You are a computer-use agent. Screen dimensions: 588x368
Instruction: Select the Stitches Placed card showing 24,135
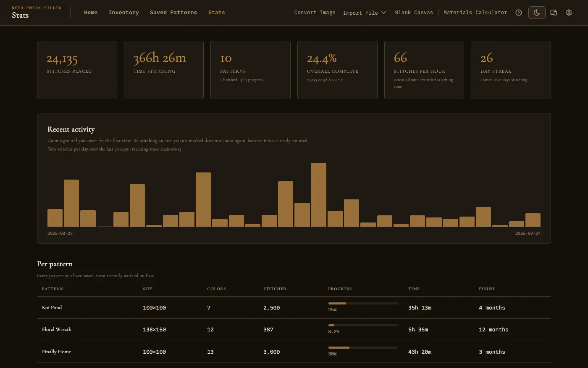click(x=77, y=70)
